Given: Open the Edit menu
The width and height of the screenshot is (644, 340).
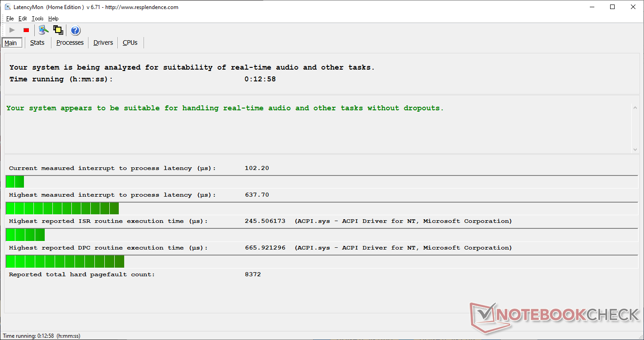Looking at the screenshot, I should (23, 19).
